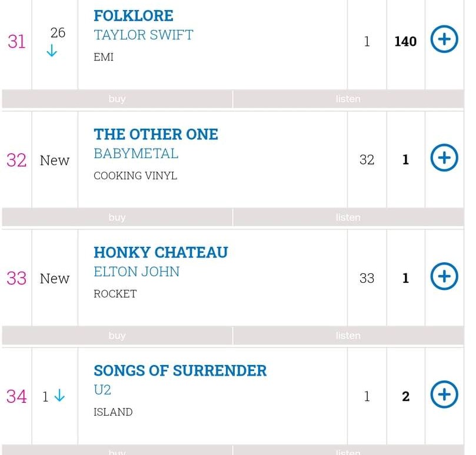The width and height of the screenshot is (476, 455).
Task: Click buy under Folklore
Action: tap(117, 99)
